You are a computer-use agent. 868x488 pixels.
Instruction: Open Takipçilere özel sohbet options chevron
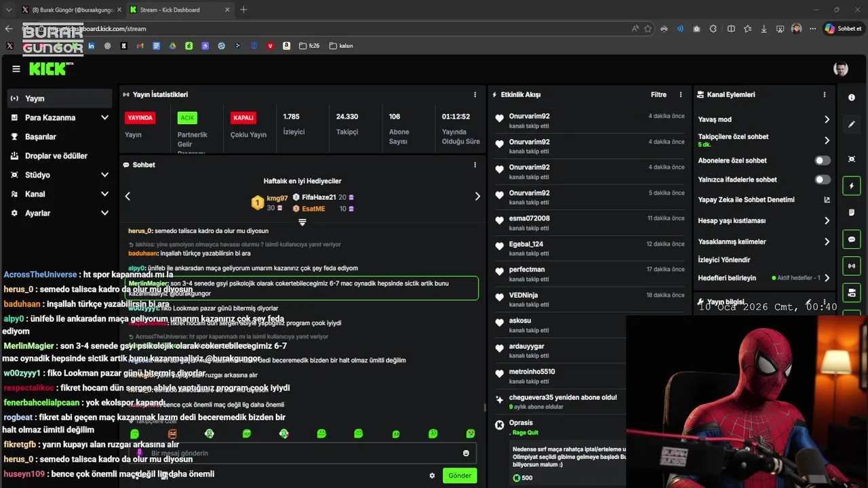(827, 140)
